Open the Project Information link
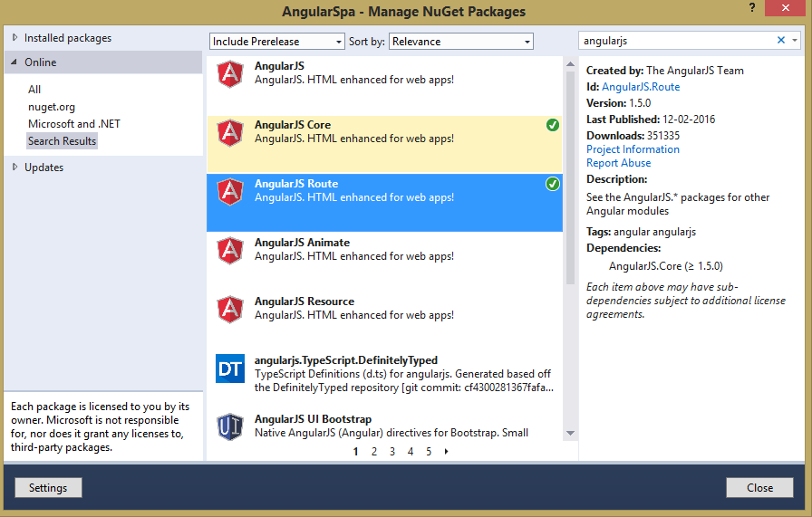Image resolution: width=812 pixels, height=517 pixels. click(633, 149)
